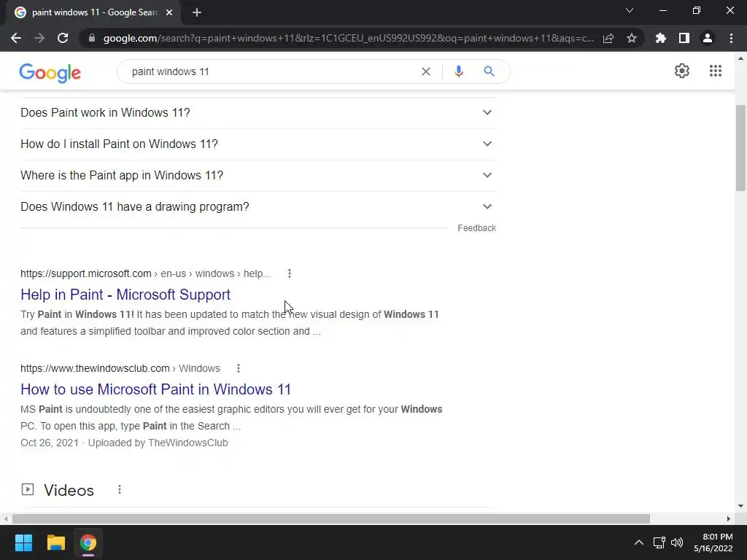Open the Chrome extensions puzzle icon

(661, 38)
